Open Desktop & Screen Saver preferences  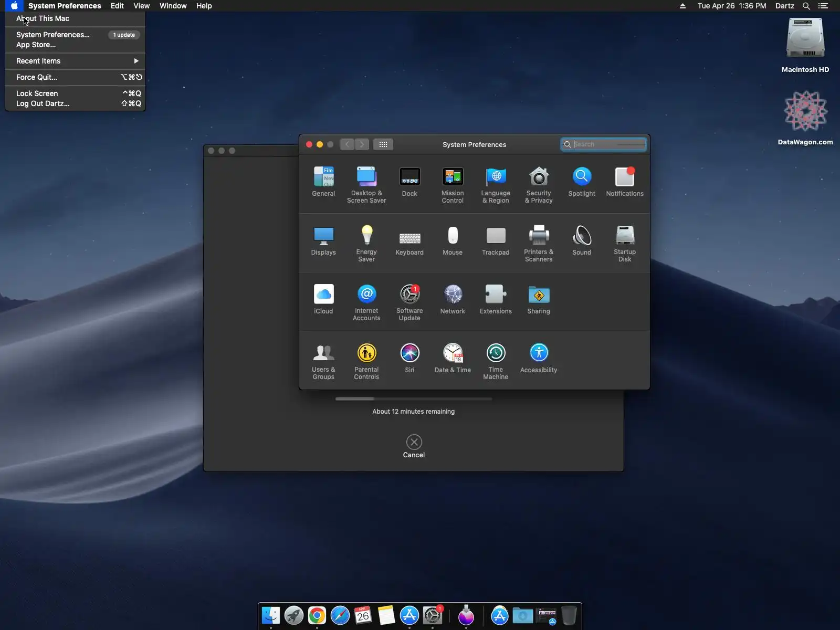[366, 185]
